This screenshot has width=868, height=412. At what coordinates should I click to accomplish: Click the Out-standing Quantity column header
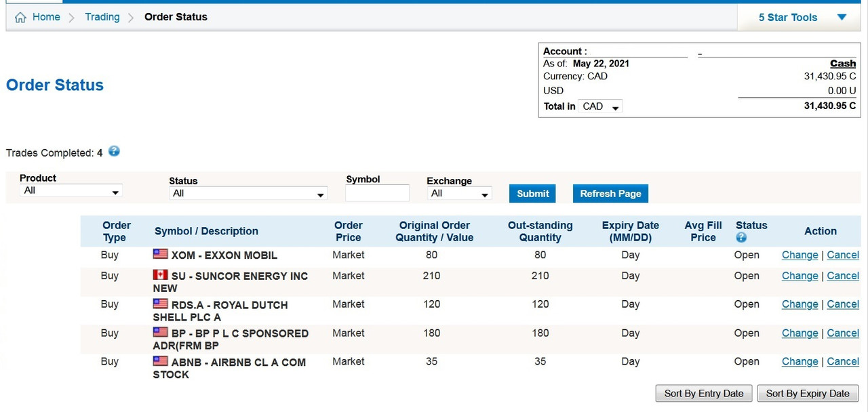pos(540,231)
